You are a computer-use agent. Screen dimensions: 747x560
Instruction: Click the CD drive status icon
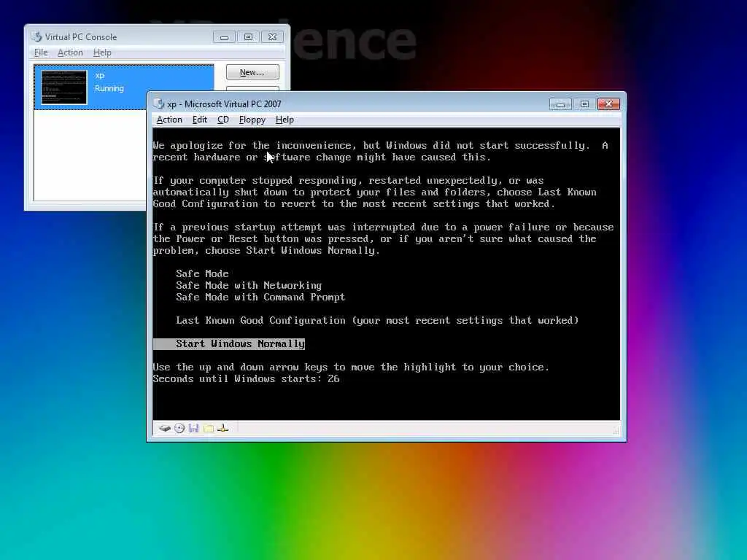pos(179,428)
